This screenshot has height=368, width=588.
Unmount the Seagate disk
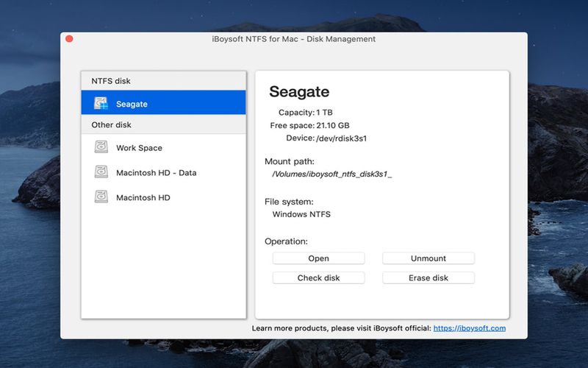[429, 258]
